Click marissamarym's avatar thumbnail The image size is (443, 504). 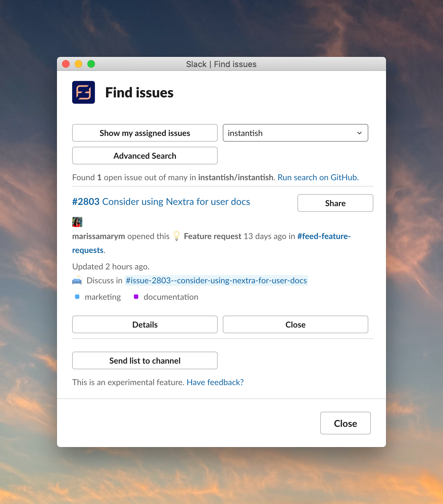pyautogui.click(x=77, y=222)
